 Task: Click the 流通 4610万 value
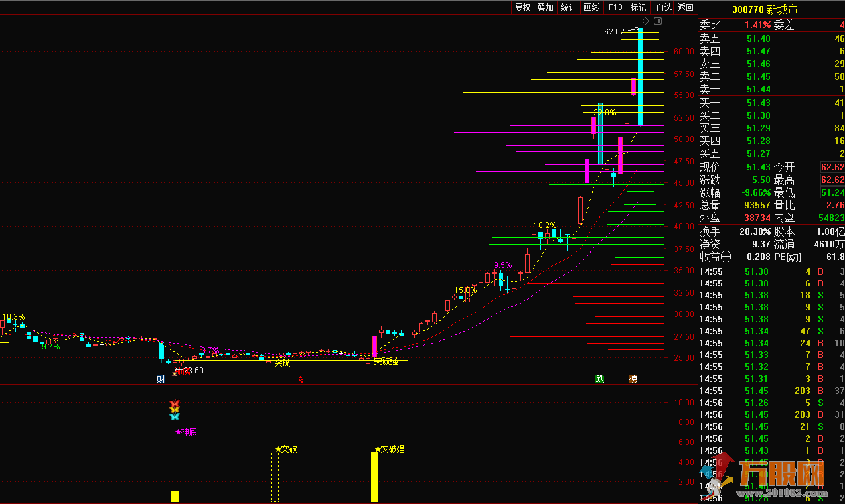pos(830,245)
